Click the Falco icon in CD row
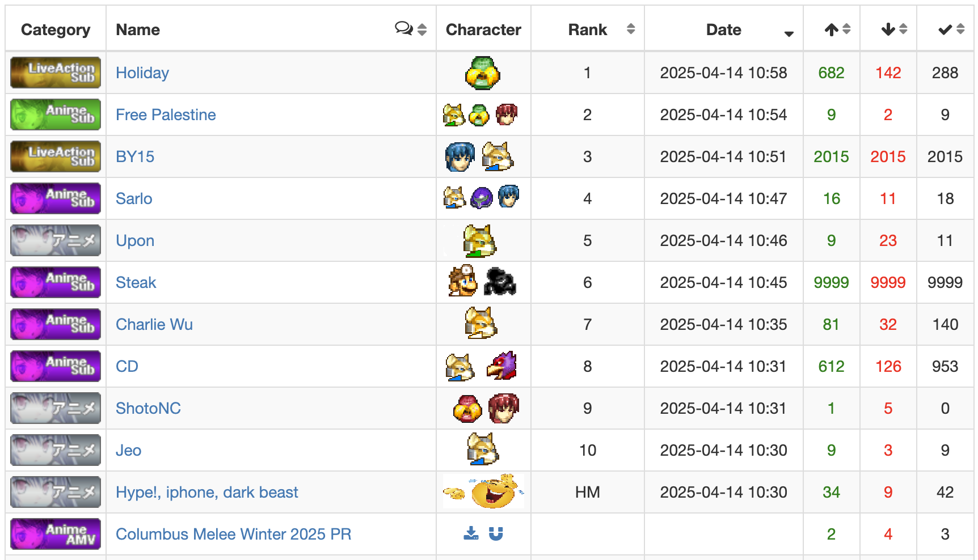 [x=501, y=366]
